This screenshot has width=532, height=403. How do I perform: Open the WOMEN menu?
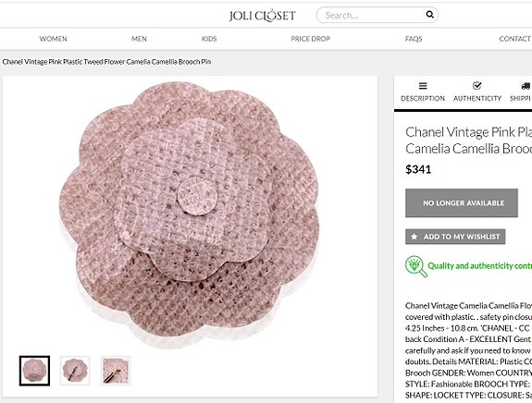coord(53,39)
